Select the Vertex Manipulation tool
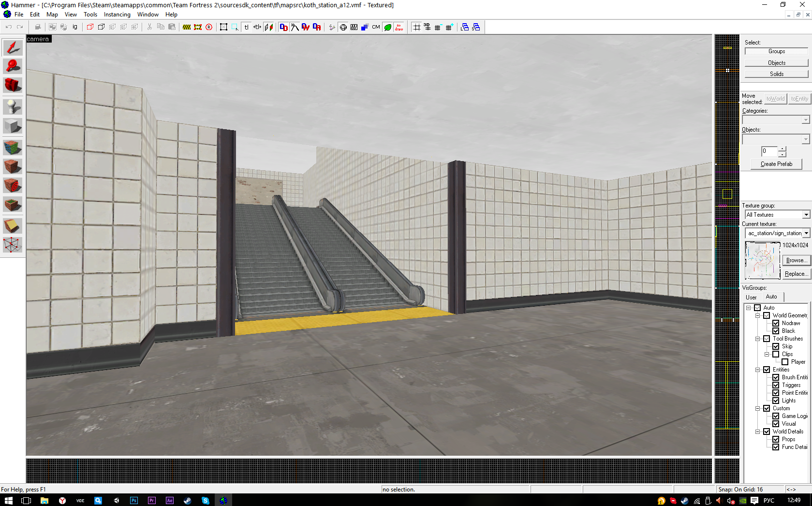 (13, 244)
